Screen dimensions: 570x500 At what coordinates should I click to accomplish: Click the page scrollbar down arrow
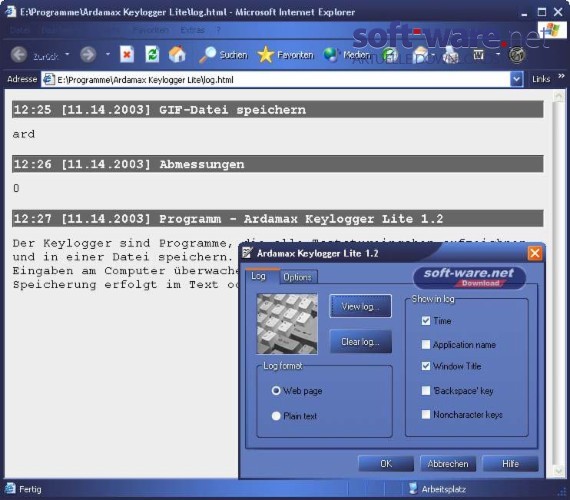[558, 471]
